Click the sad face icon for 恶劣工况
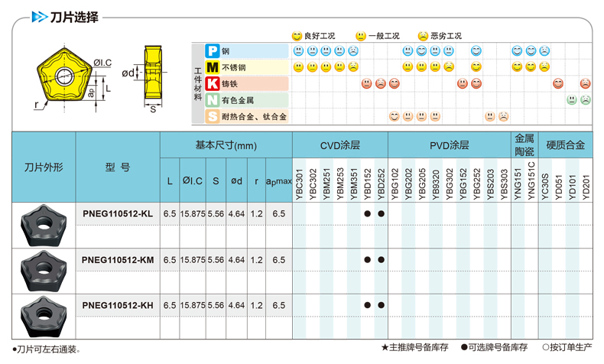The height and width of the screenshot is (364, 604). click(423, 36)
